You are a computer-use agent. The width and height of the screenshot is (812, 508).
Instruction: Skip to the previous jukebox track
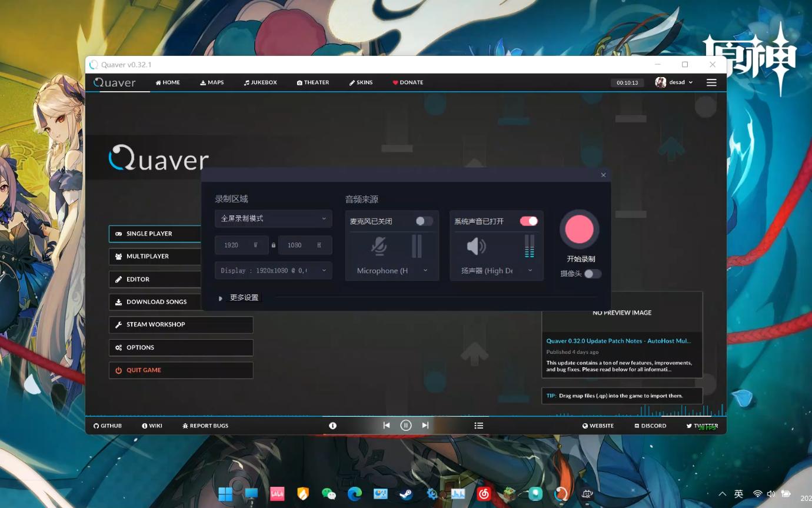(387, 425)
